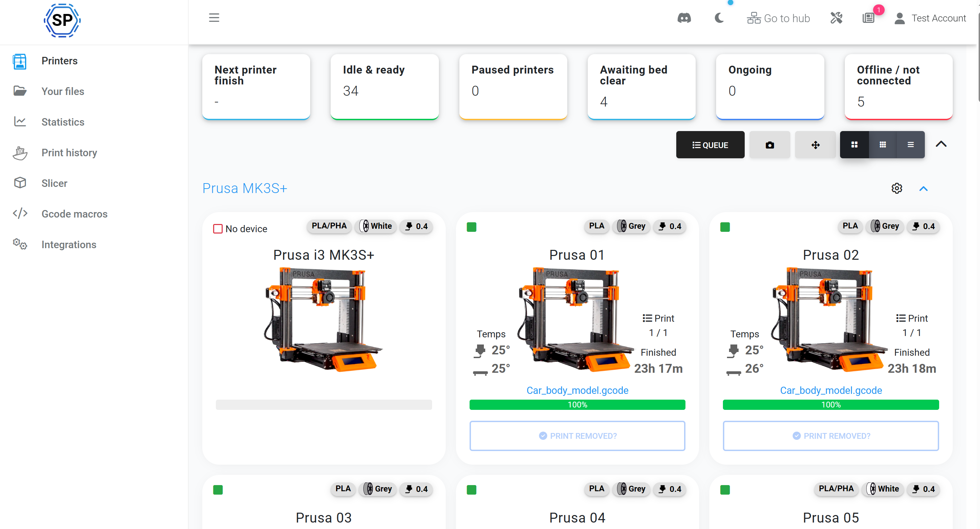
Task: Open Prusa MK3S+ group settings gear
Action: tap(897, 188)
